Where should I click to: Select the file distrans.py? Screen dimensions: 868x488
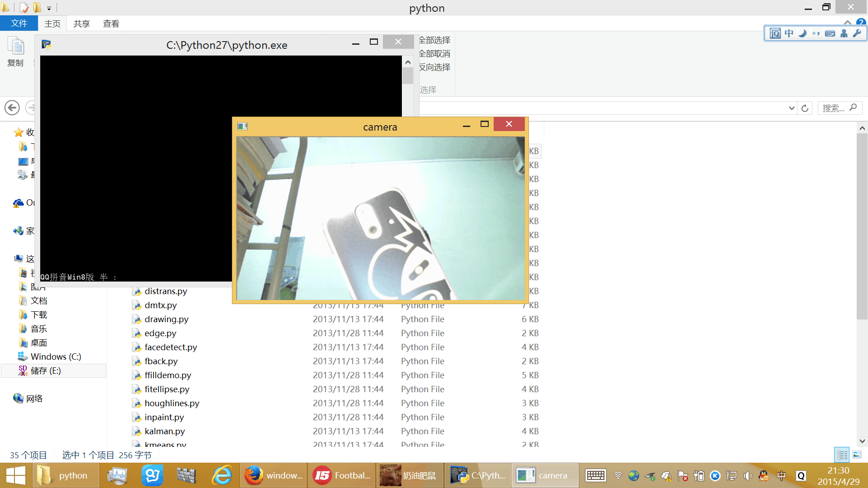coord(165,291)
